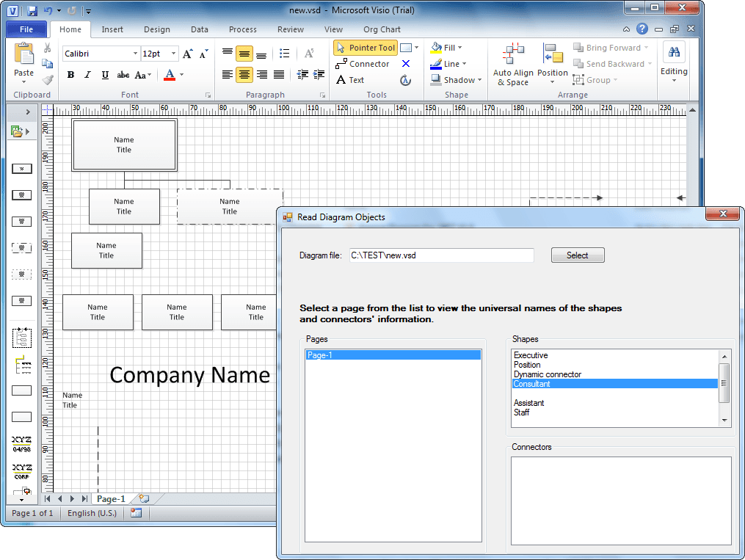Click the Align Top icon
The height and width of the screenshot is (560, 745).
(228, 53)
